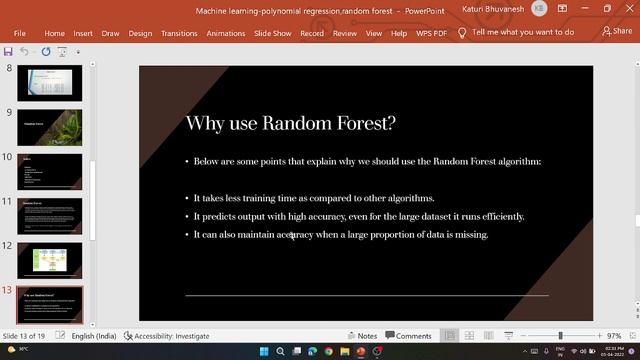640x360 pixels.
Task: Open the Record tab
Action: (312, 33)
